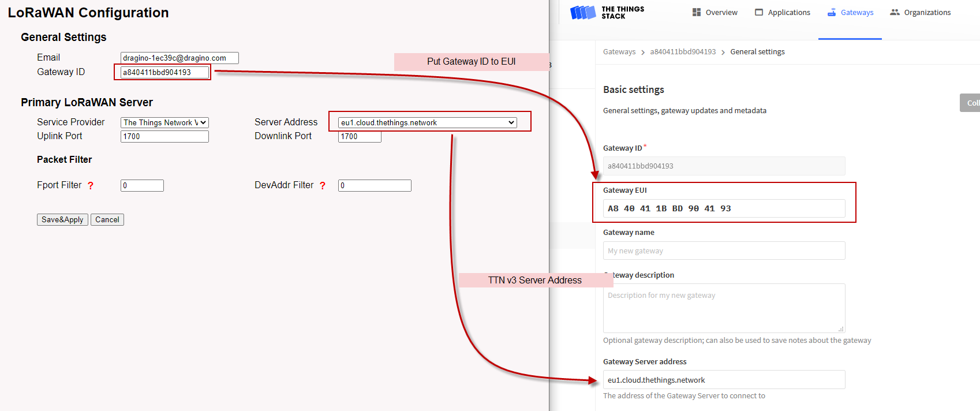Click the LoRaWAN Configuration title
Viewport: 980px width, 411px height.
coord(88,13)
